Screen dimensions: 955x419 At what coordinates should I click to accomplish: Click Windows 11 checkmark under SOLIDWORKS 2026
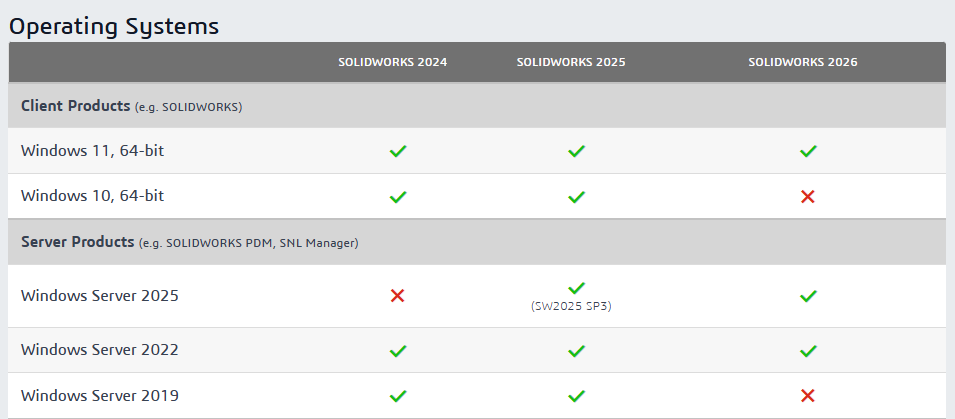point(808,151)
